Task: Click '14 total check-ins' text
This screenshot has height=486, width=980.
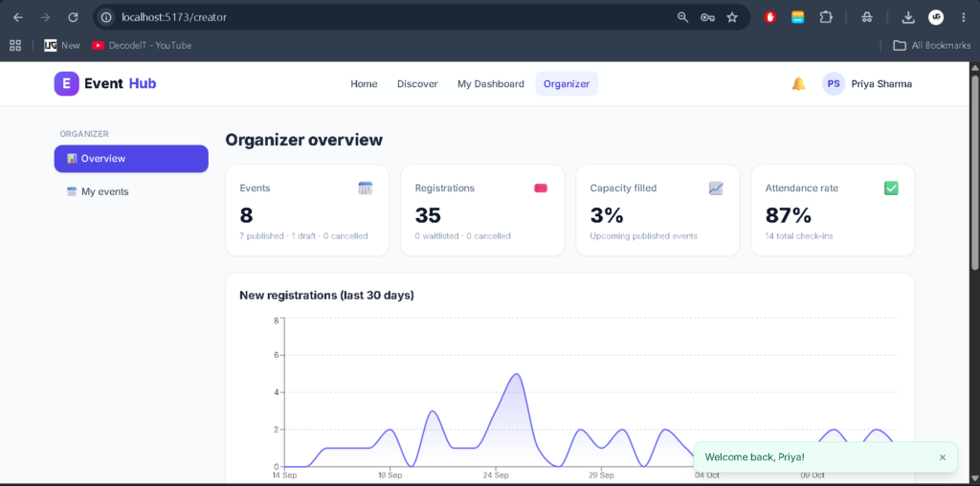Action: 799,236
